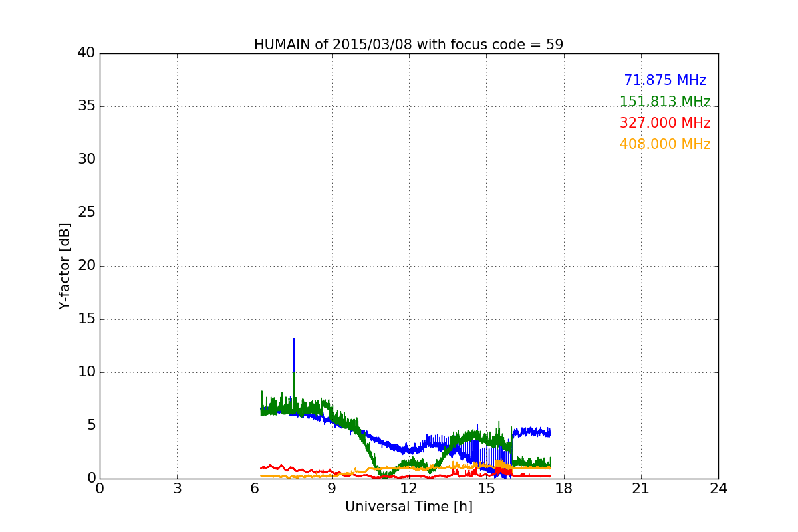798x532 pixels.
Task: Click the x-axis tick label 18
Action: [x=564, y=488]
